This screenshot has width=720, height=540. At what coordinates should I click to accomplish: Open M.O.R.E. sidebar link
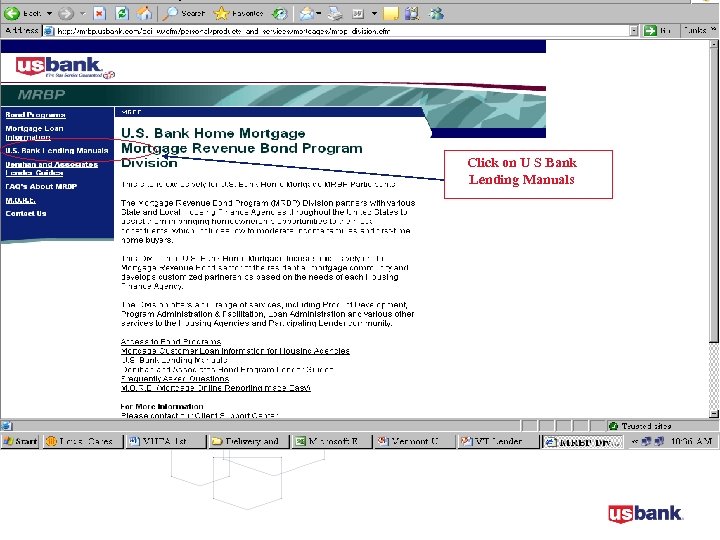point(21,200)
